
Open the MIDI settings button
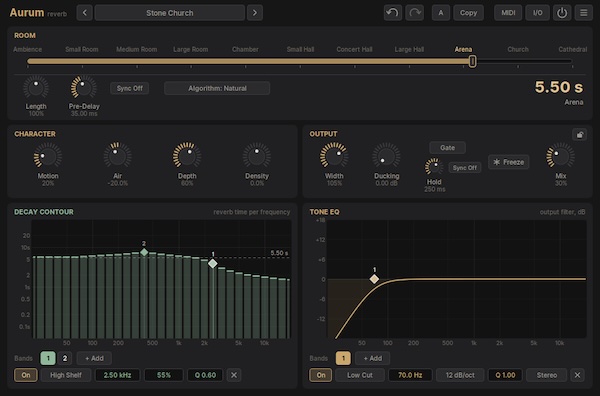[508, 13]
